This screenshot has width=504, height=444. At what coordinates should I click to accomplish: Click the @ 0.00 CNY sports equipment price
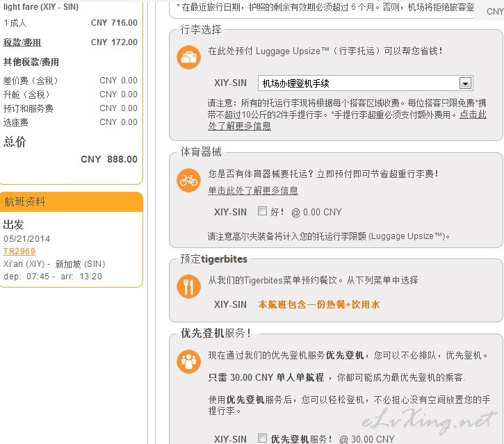coord(316,212)
